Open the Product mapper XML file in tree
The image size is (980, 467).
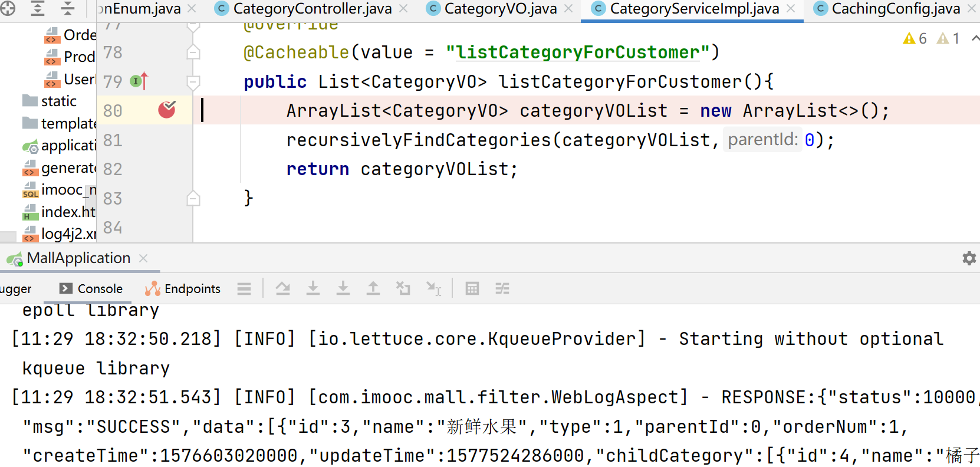tap(70, 57)
